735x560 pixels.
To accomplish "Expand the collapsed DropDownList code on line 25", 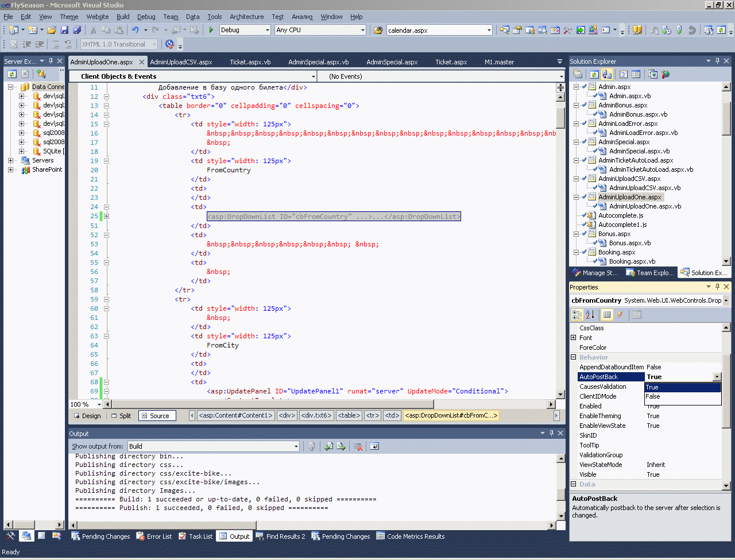I will [x=106, y=217].
